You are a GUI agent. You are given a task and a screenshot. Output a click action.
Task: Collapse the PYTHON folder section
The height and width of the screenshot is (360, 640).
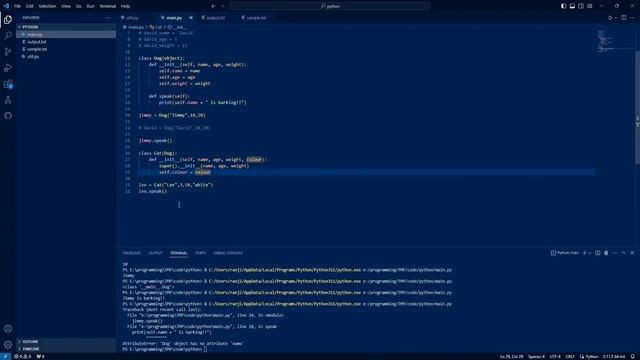[66, 27]
